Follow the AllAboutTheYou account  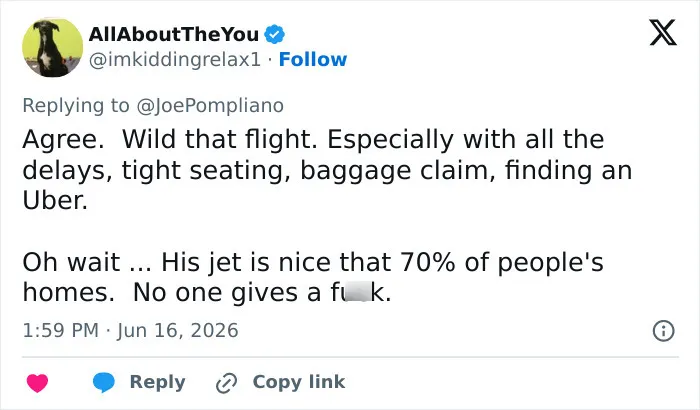[312, 59]
